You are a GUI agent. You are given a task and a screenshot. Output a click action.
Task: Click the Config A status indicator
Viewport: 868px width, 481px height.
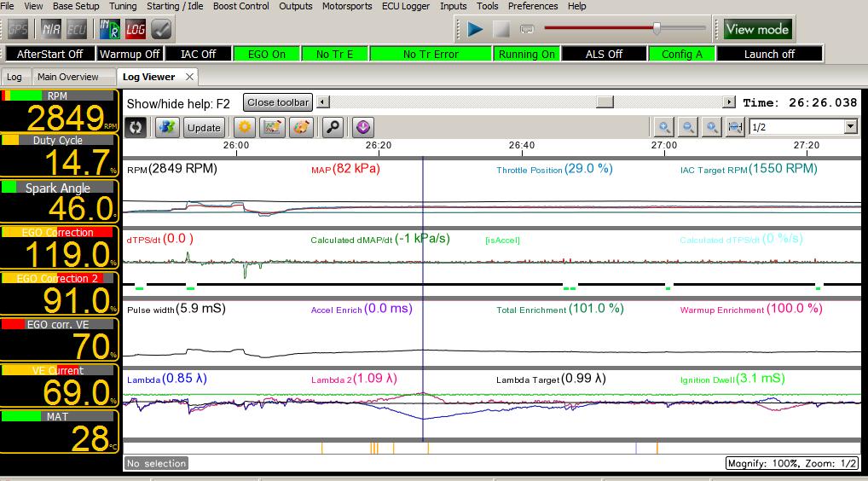click(x=681, y=54)
